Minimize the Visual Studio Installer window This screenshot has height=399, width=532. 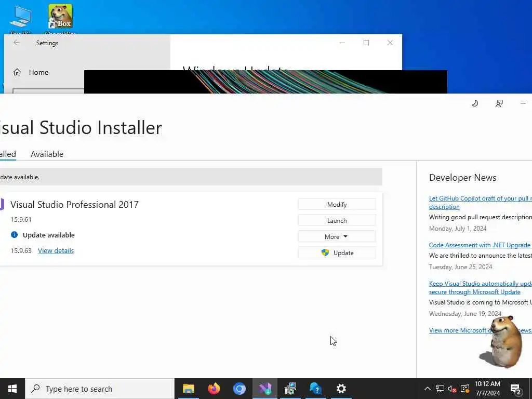523,103
